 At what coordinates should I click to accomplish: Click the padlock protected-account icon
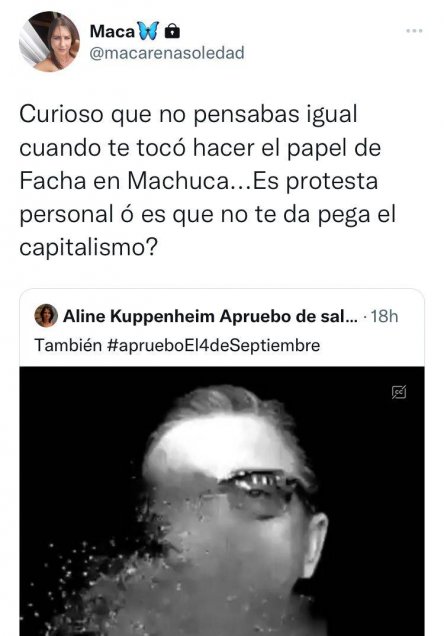coord(172,31)
